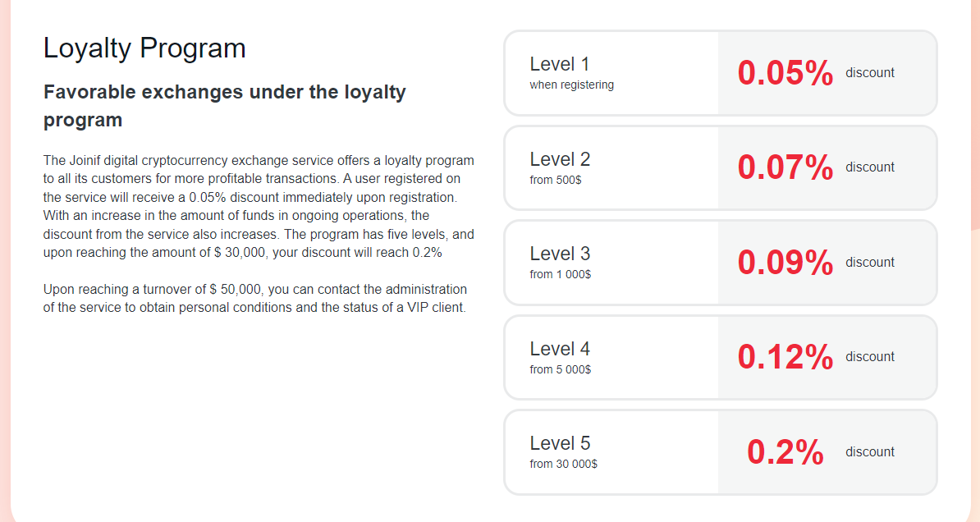Click the 'from 30 000$' caption
The width and height of the screenshot is (980, 522).
(564, 464)
